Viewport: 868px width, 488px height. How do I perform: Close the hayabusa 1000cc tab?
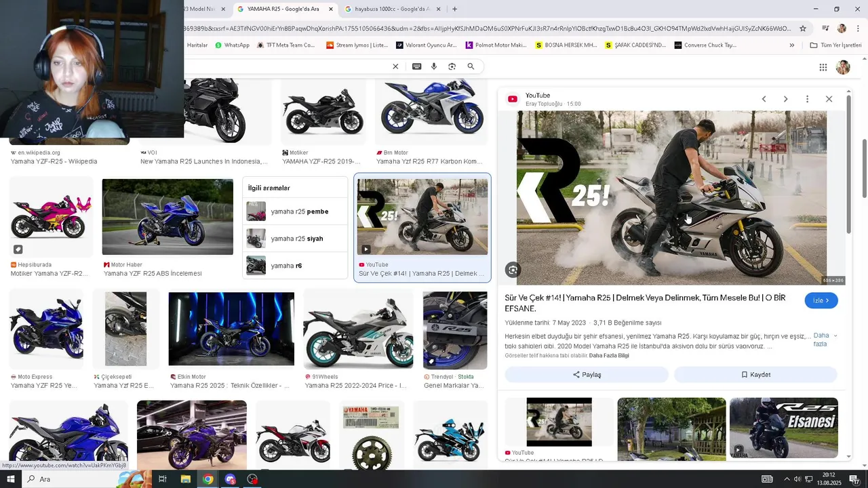(x=438, y=9)
